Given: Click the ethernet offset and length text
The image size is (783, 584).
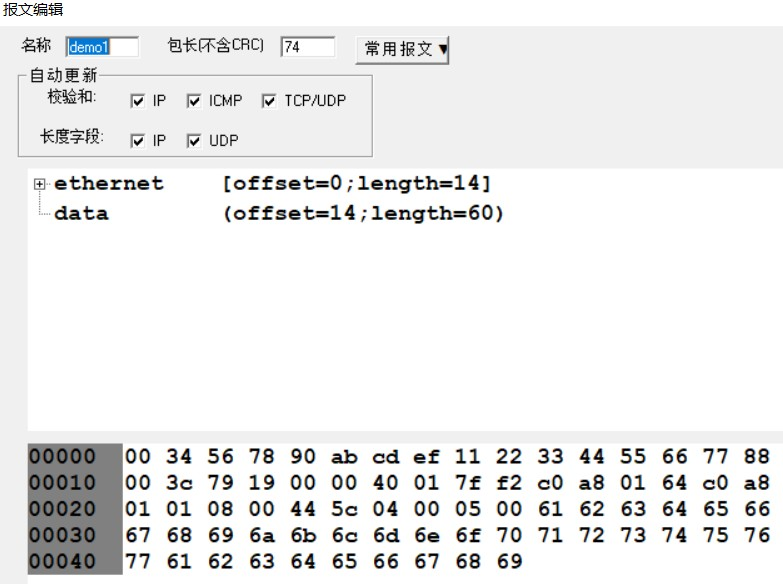Looking at the screenshot, I should tap(357, 184).
